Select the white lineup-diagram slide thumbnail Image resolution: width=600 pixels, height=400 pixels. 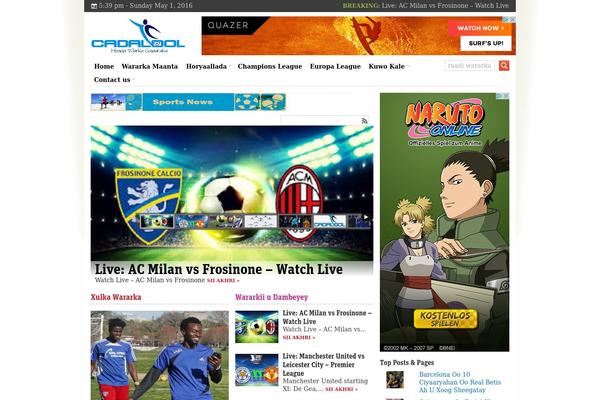(x=261, y=221)
